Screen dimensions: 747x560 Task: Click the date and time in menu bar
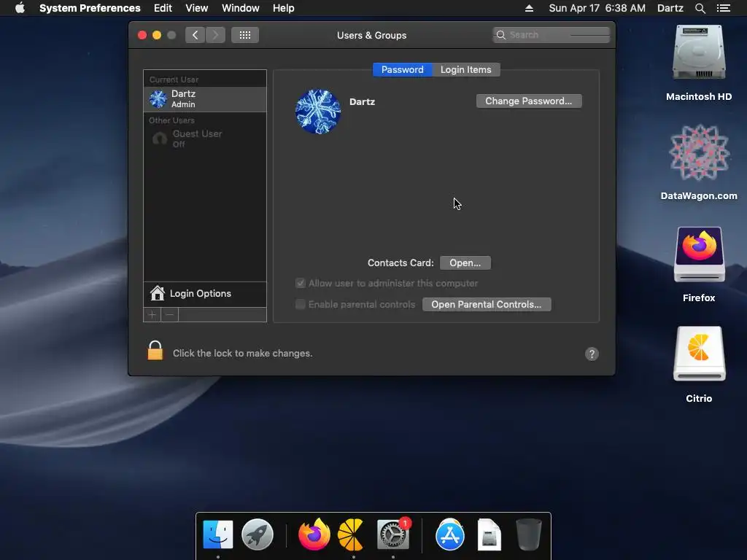click(x=597, y=8)
